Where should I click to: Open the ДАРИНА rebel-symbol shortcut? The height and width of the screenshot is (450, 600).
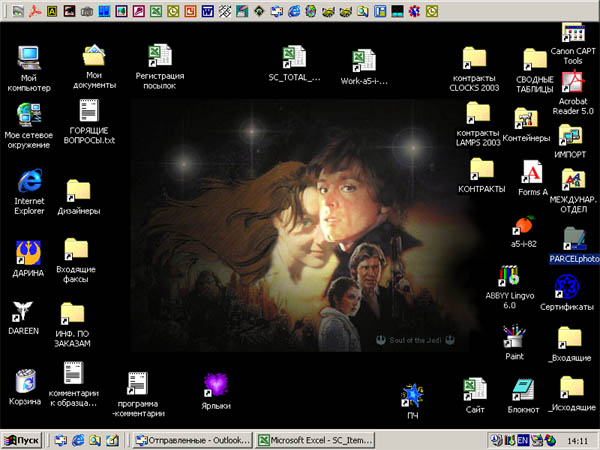click(28, 253)
